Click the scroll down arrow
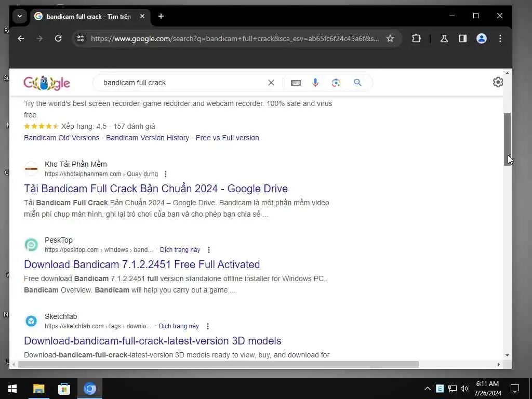Image resolution: width=532 pixels, height=399 pixels. 507,355
